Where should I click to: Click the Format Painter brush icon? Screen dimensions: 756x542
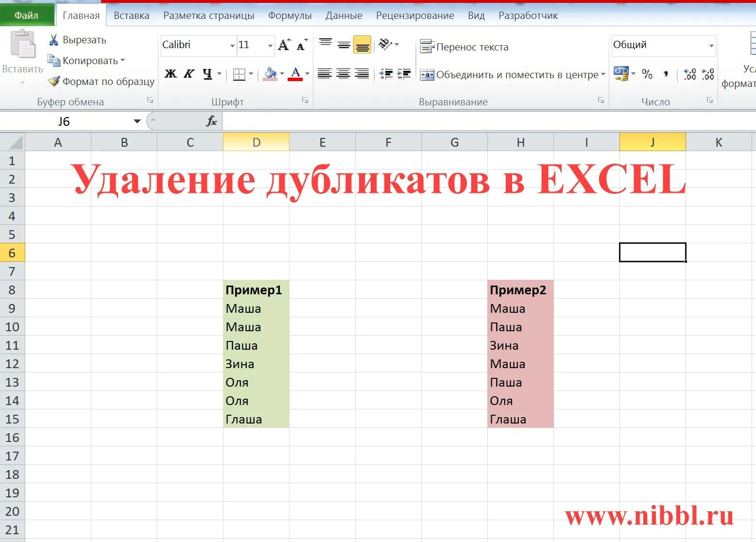[x=53, y=81]
